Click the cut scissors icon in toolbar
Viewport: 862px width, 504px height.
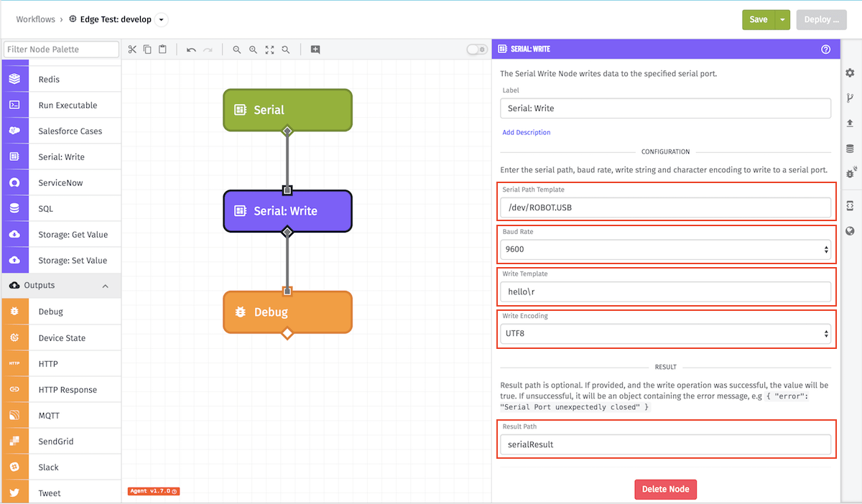click(x=132, y=50)
